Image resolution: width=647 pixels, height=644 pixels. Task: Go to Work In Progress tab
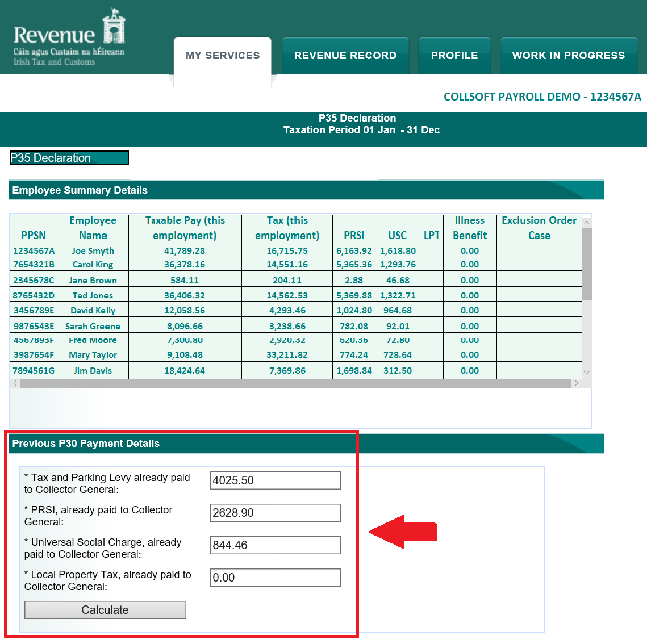point(569,56)
